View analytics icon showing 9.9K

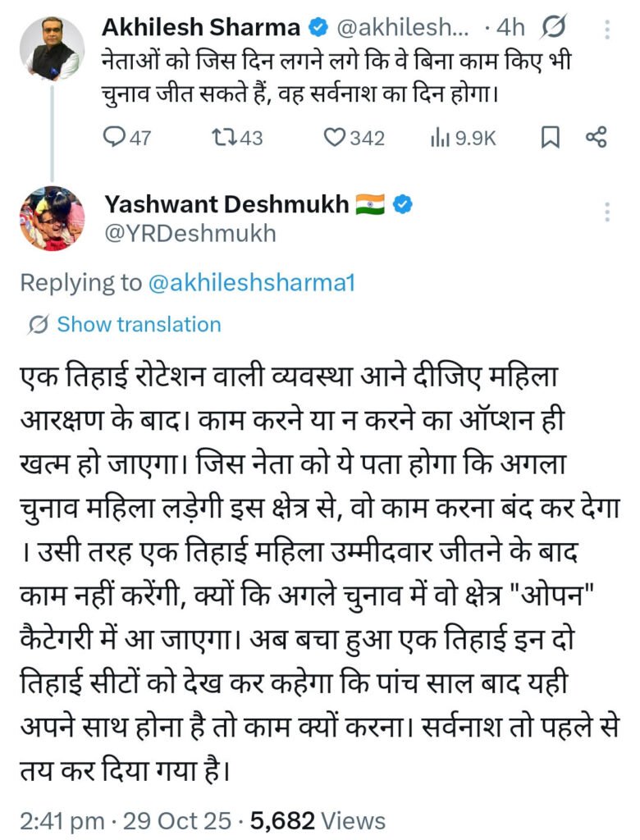point(440,138)
